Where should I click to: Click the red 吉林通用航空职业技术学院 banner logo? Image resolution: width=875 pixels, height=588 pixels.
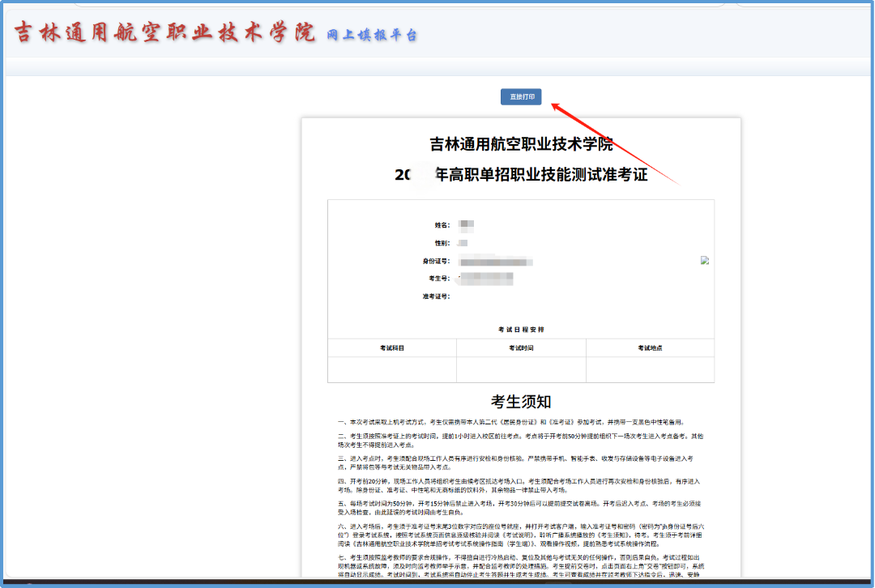(x=164, y=33)
